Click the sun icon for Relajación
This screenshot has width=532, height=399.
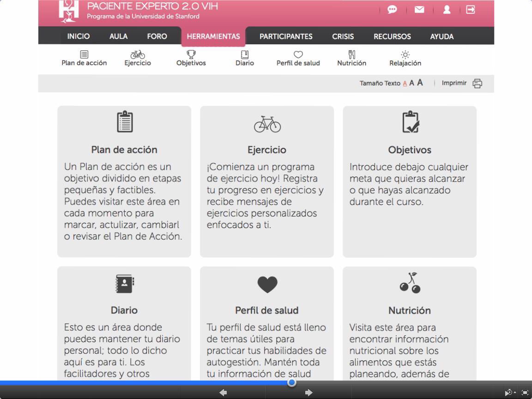[405, 54]
